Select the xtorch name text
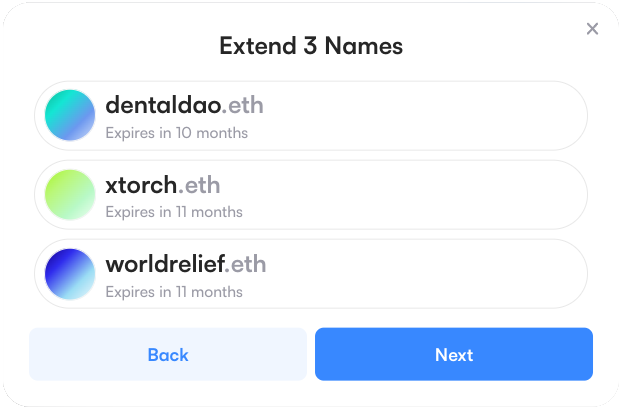 (x=141, y=185)
